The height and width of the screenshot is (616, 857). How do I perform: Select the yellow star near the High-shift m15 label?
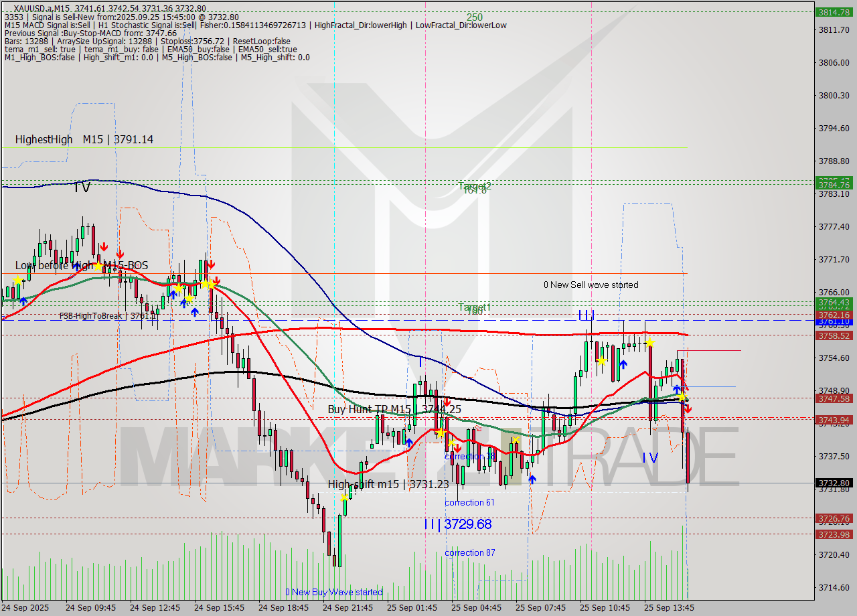pos(345,497)
